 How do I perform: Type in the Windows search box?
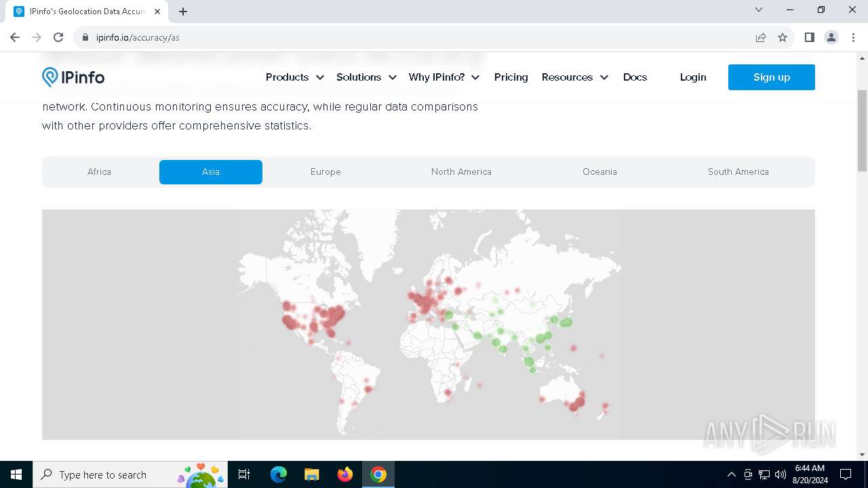pyautogui.click(x=129, y=474)
